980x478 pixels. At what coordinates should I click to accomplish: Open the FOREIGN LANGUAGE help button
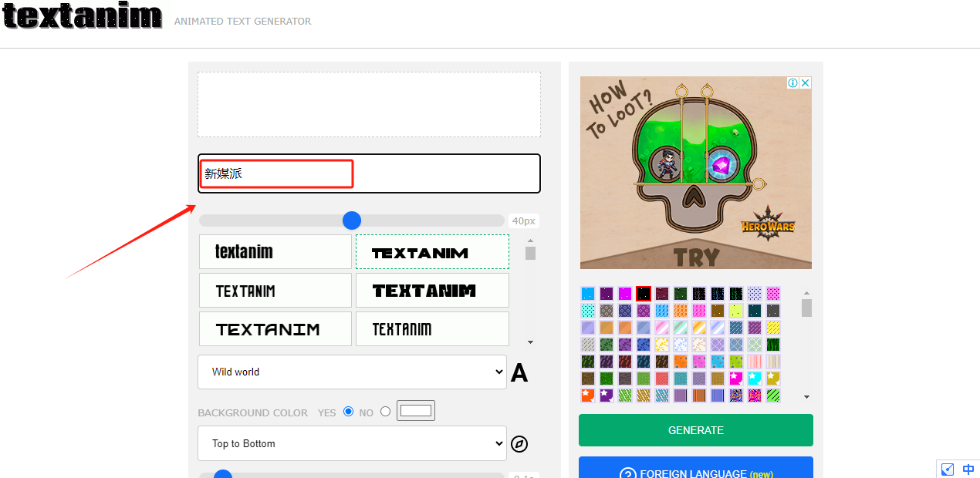click(696, 468)
